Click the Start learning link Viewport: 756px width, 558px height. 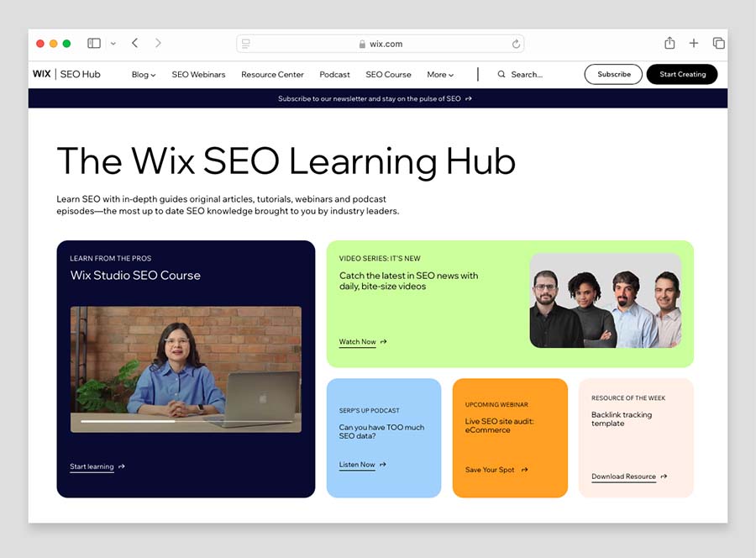[92, 466]
